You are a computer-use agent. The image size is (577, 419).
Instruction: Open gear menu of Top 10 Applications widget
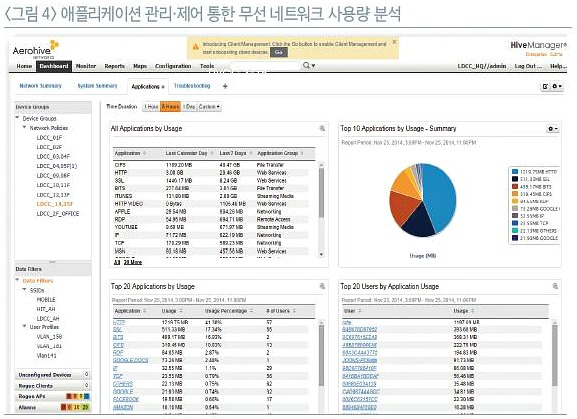click(553, 129)
